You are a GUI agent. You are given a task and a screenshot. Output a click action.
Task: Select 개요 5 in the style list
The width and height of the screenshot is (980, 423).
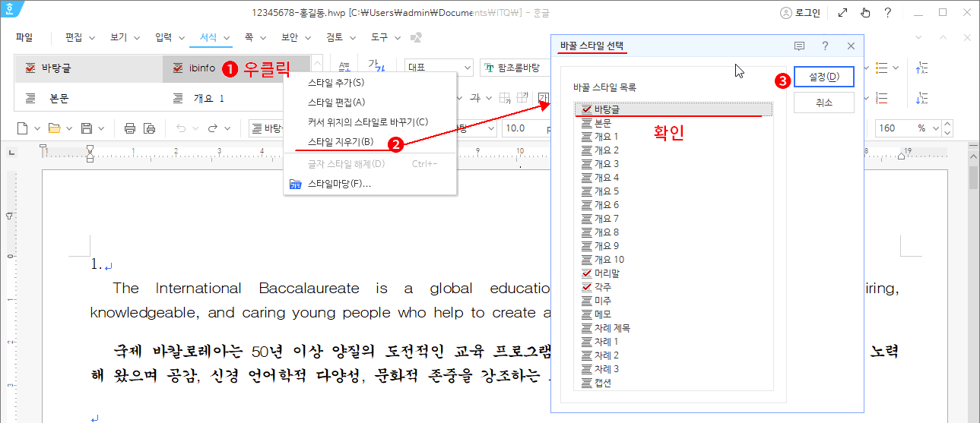(674, 191)
